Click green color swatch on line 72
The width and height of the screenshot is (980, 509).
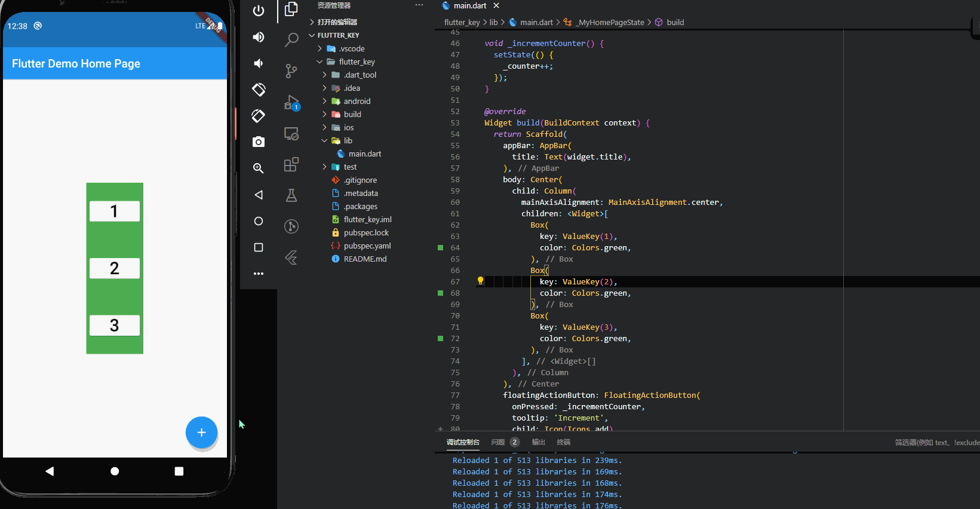tap(441, 338)
